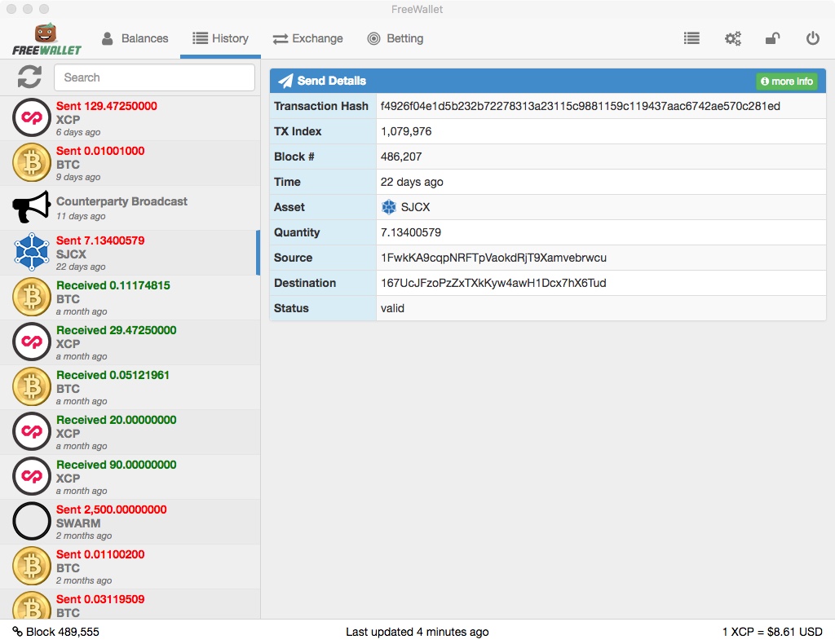Go to the Exchange tab

(307, 38)
